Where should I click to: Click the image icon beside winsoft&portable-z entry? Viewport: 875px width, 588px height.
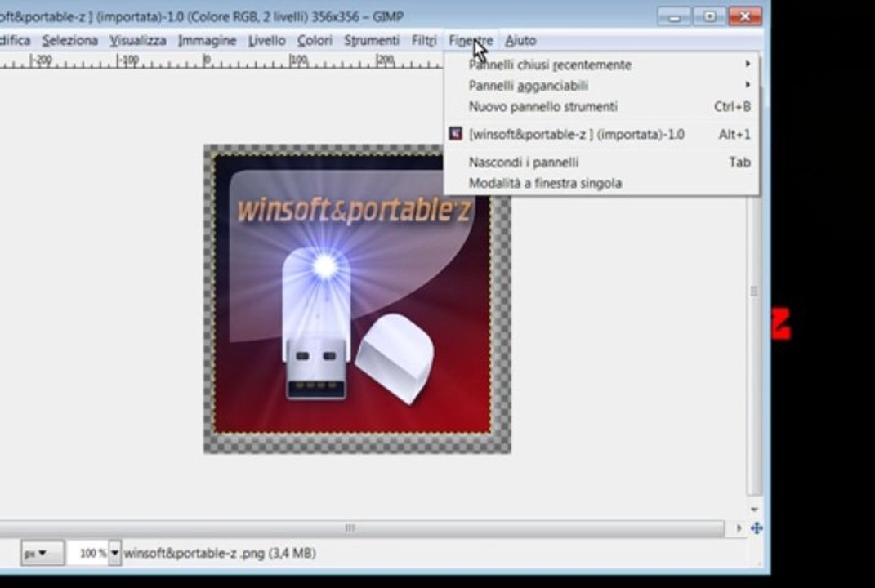tap(456, 133)
